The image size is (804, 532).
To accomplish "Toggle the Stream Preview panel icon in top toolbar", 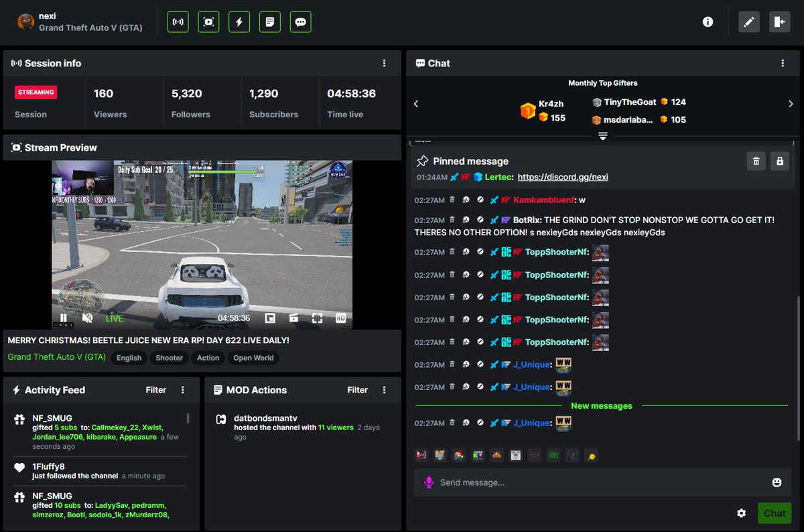I will click(x=209, y=22).
